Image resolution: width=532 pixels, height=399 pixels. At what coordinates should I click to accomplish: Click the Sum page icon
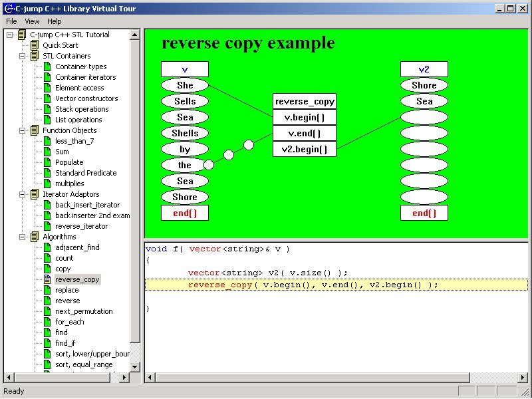47,152
